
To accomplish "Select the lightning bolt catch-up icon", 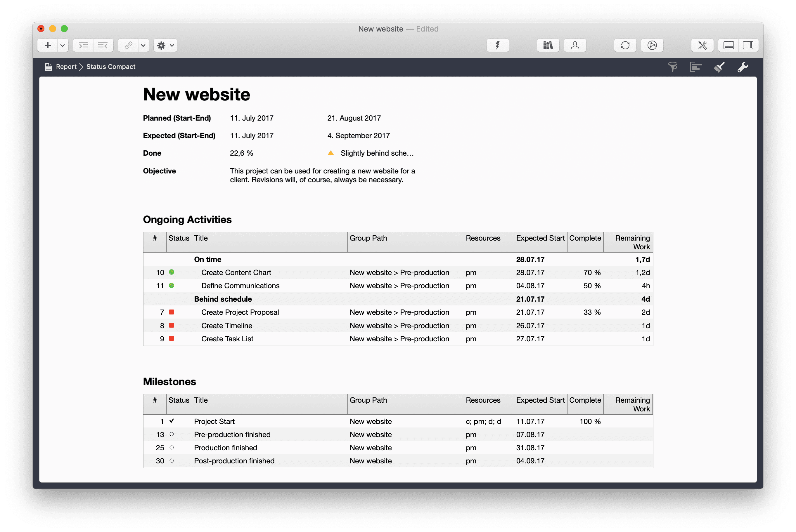I will tap(497, 45).
